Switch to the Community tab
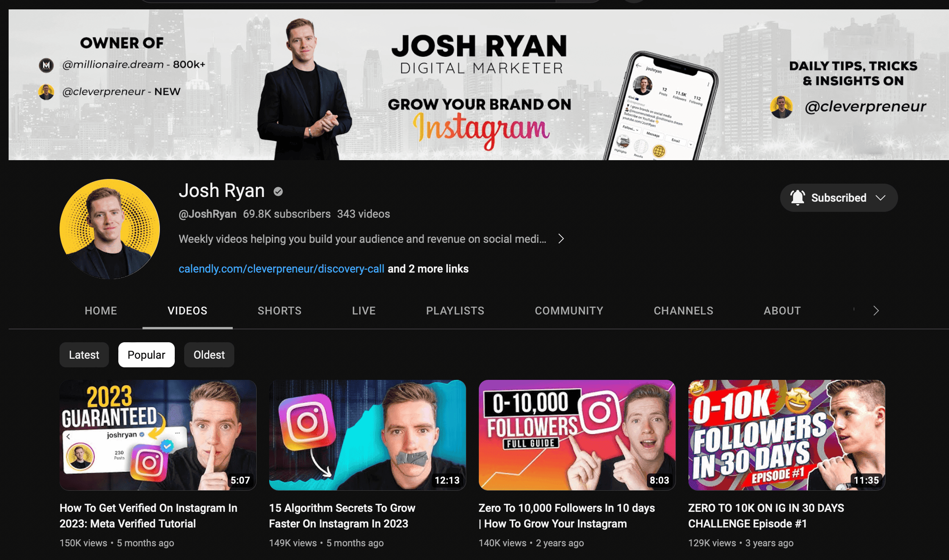Viewport: 949px width, 560px height. (x=569, y=311)
